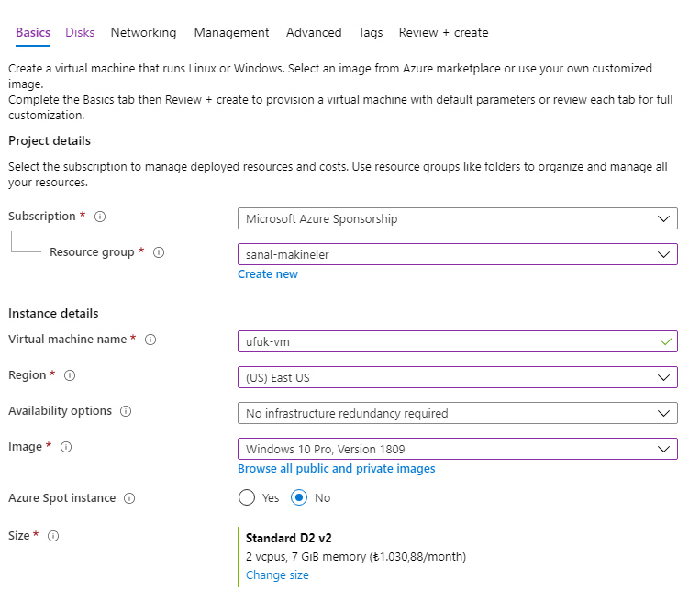Image resolution: width=700 pixels, height=591 pixels.
Task: Click Browse all public and private images
Action: pyautogui.click(x=336, y=469)
